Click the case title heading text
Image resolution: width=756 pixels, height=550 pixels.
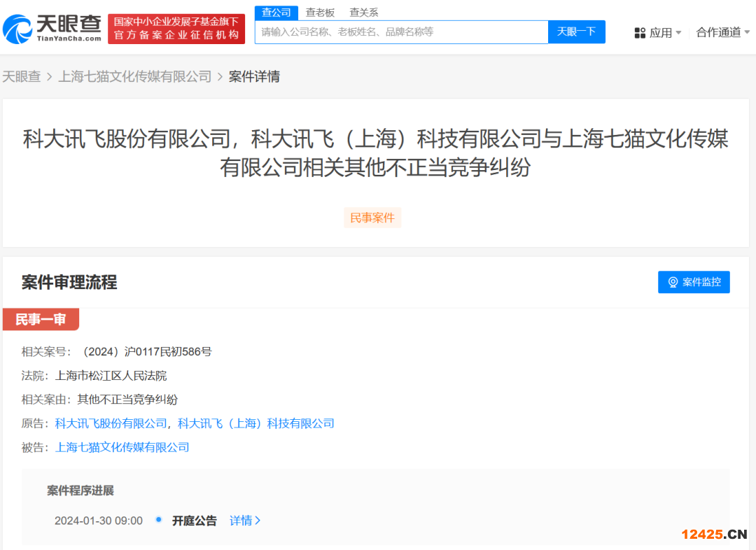point(376,153)
